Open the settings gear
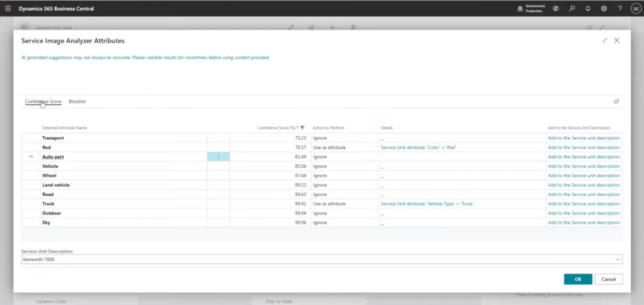Screen dimensions: 644x305 (x=604, y=8)
